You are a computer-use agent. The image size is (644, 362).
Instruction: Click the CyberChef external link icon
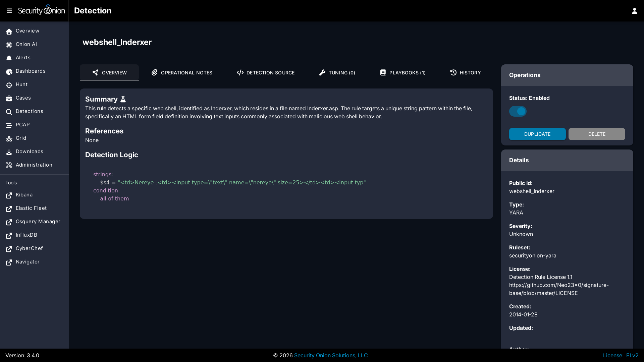coord(9,249)
